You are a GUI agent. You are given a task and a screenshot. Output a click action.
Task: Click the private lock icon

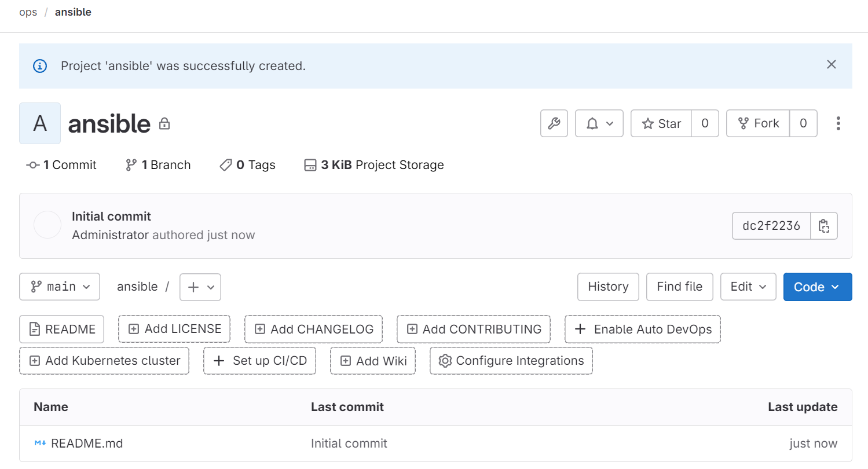point(164,124)
